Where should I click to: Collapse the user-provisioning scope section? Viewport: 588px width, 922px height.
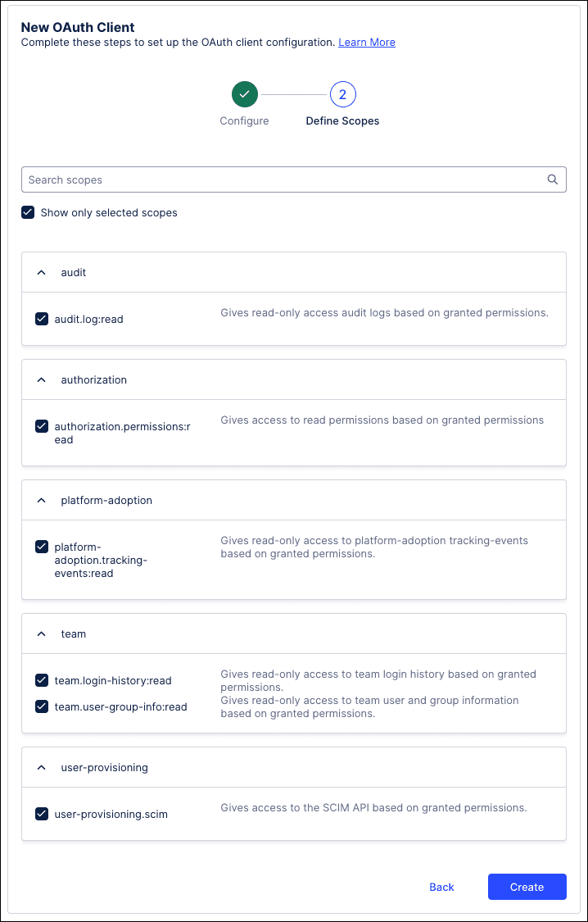coord(41,767)
